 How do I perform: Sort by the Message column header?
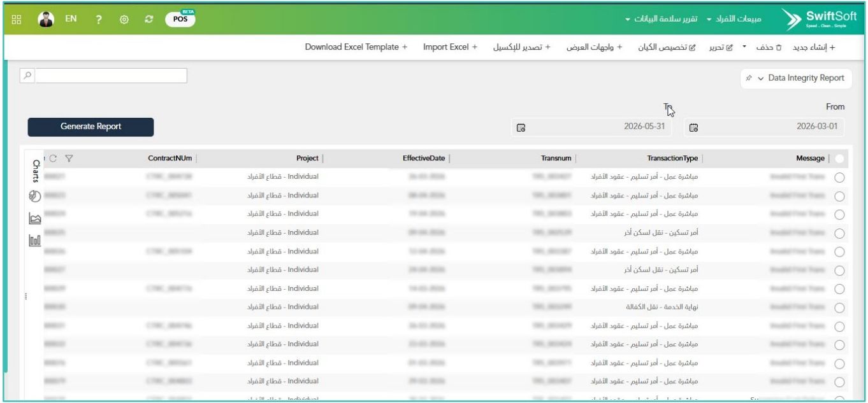click(x=811, y=158)
